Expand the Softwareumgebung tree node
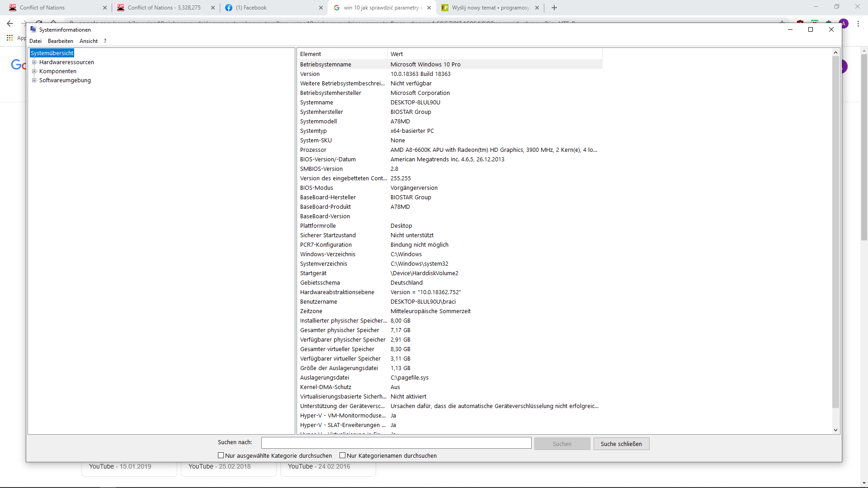The height and width of the screenshot is (488, 868). (34, 80)
